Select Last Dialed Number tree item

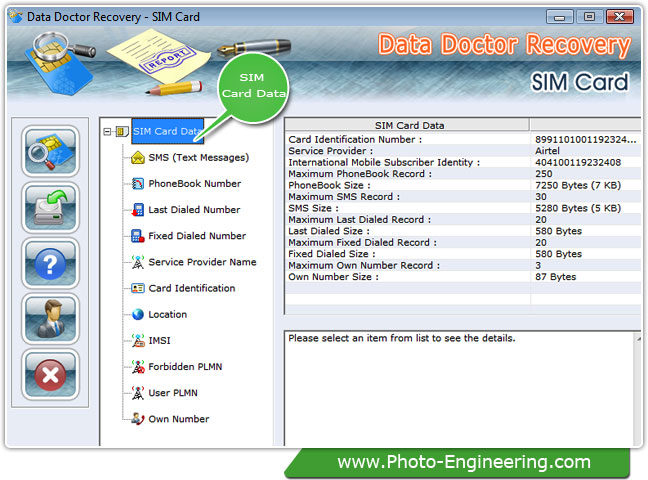click(x=194, y=210)
